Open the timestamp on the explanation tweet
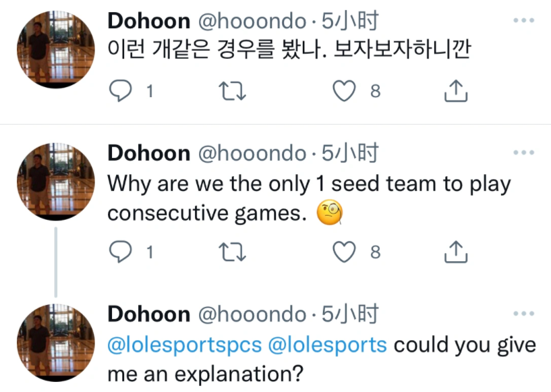Screen dimensions: 551x392 click(349, 314)
